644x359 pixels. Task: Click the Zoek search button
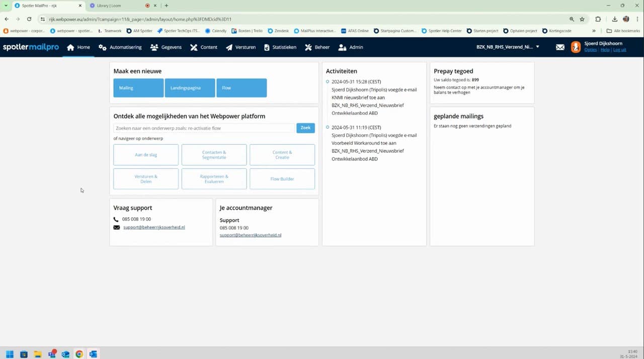click(305, 128)
